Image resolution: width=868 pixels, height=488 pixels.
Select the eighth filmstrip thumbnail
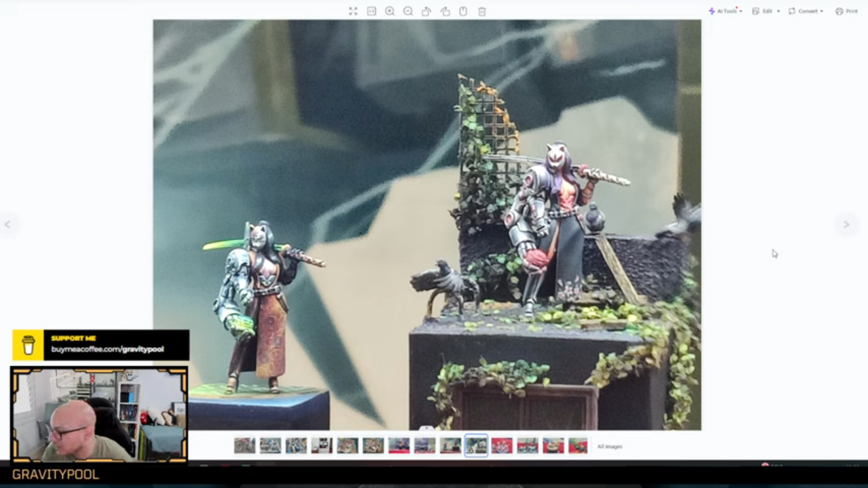click(425, 445)
